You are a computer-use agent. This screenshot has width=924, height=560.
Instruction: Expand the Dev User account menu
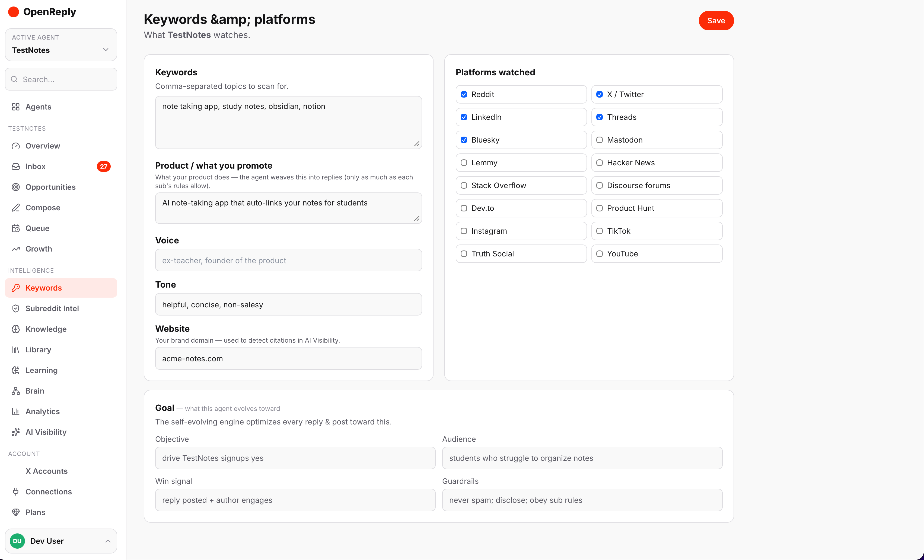(x=61, y=541)
